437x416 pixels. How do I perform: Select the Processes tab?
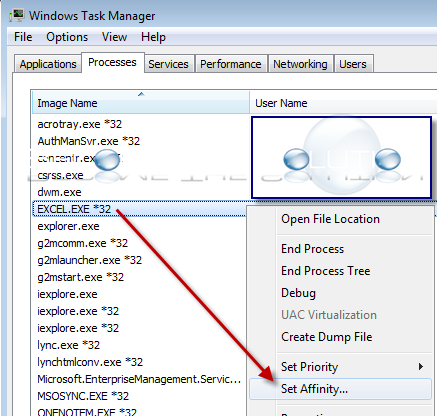point(112,62)
